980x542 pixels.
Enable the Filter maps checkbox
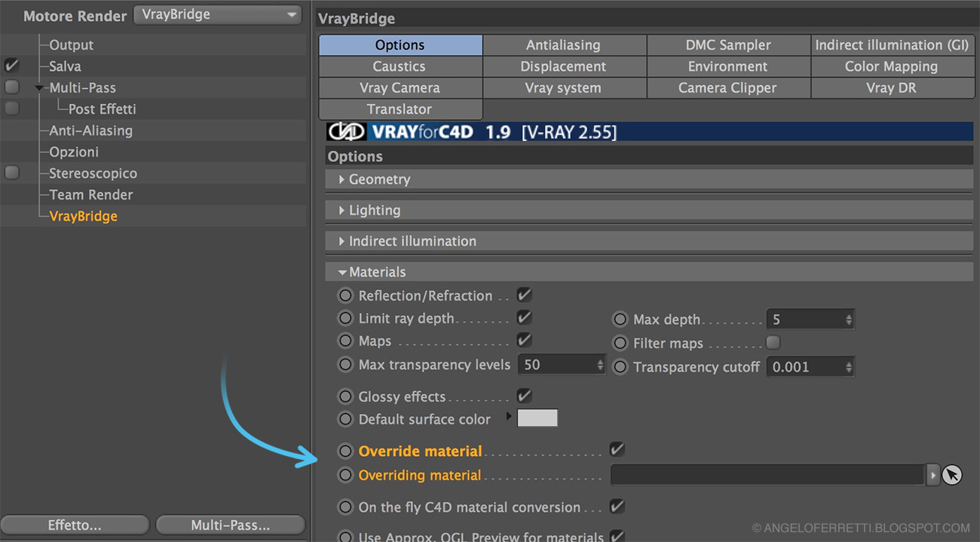[x=773, y=342]
